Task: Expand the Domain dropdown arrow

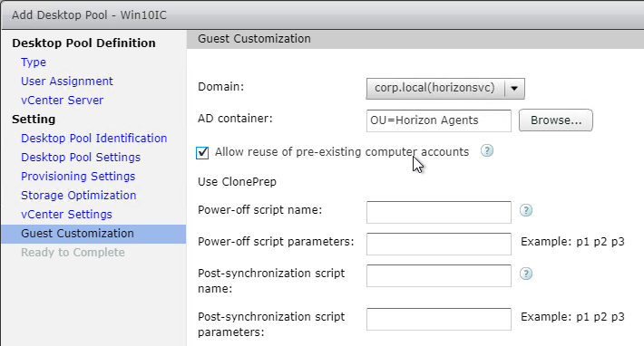Action: (x=514, y=88)
